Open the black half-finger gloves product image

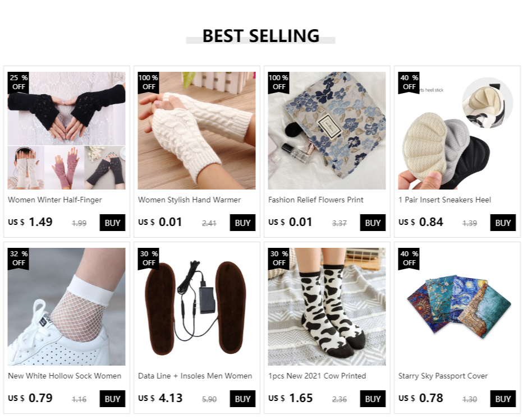pos(66,131)
